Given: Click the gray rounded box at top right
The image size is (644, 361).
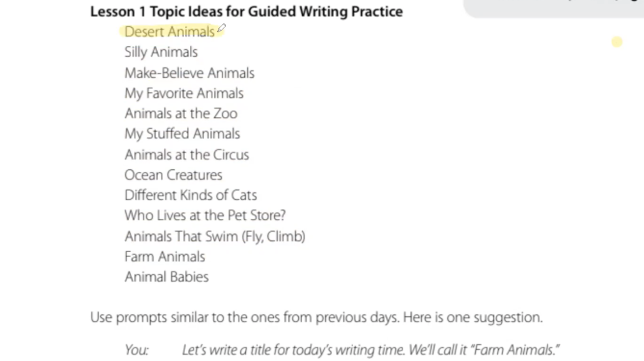Looking at the screenshot, I should [554, 8].
